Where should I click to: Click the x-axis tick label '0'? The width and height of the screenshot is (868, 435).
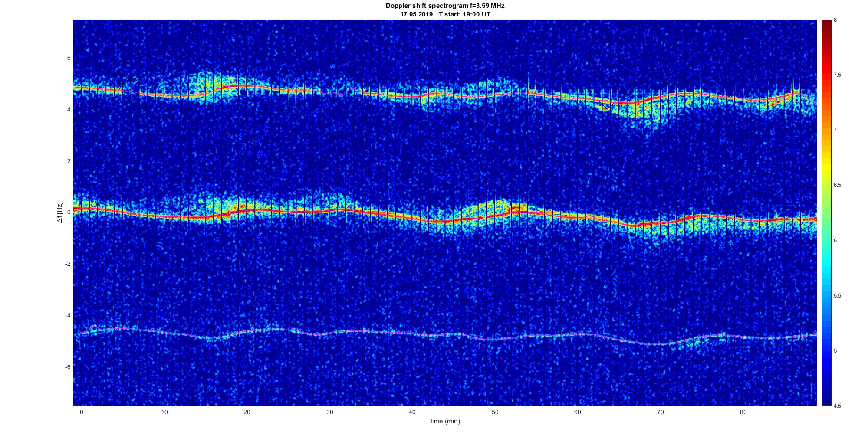81,412
